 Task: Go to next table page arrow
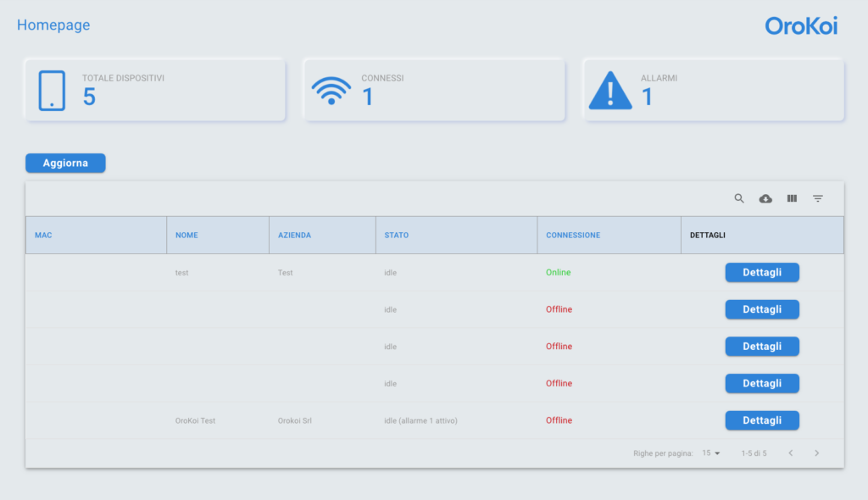pos(817,453)
